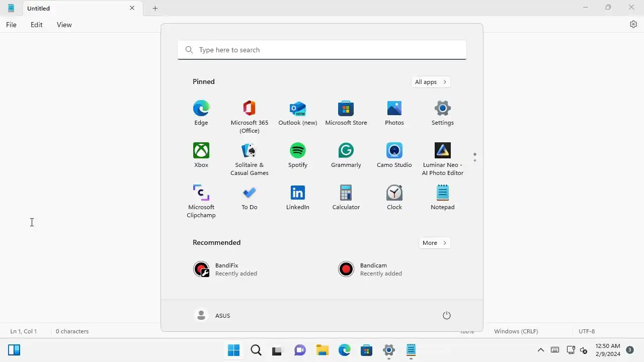Screen dimensions: 644x362
Task: Show hidden system tray icons
Action: coord(540,350)
